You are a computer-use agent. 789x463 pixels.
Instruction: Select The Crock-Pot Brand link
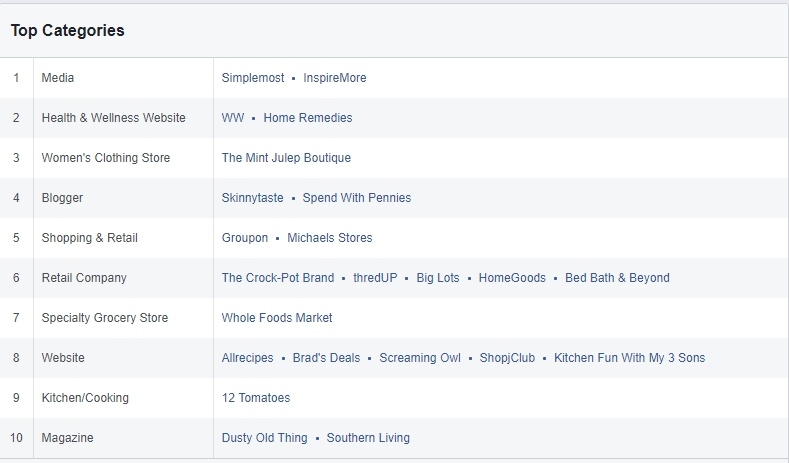click(x=278, y=278)
